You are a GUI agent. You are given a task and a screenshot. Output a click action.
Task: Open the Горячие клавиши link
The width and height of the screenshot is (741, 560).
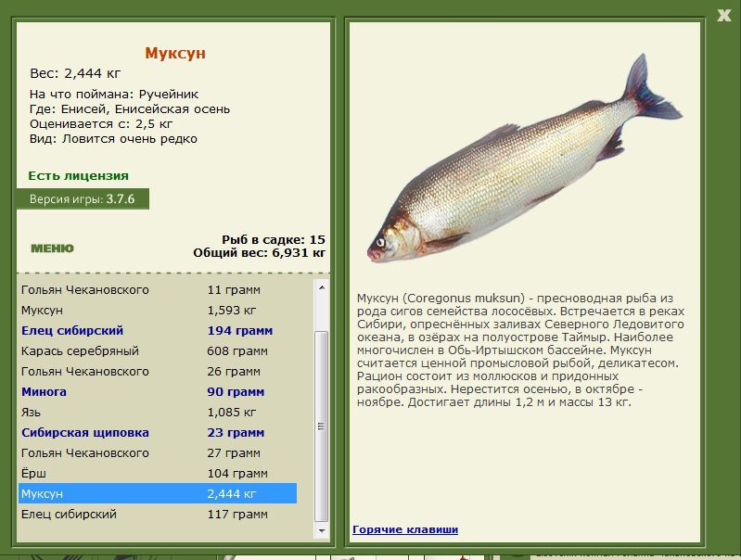[x=405, y=529]
